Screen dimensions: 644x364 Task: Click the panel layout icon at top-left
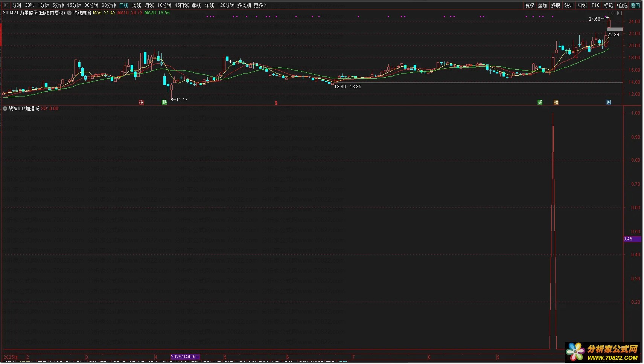(6, 5)
